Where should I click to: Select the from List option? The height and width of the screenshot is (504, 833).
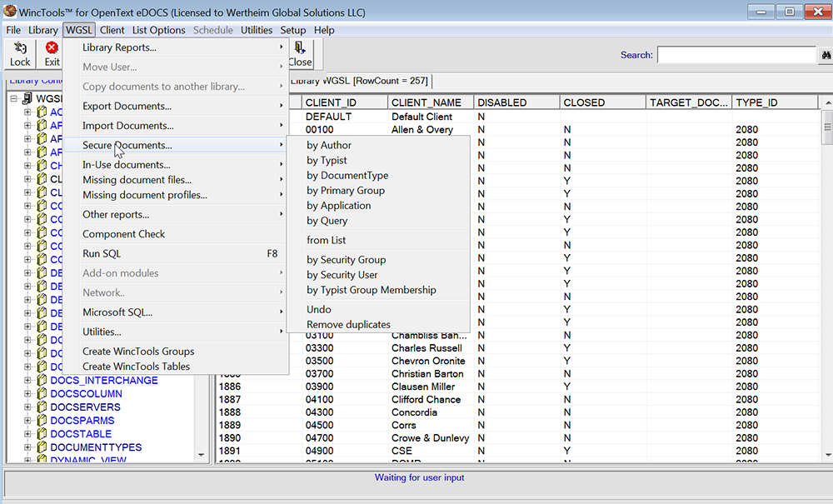pos(377,240)
